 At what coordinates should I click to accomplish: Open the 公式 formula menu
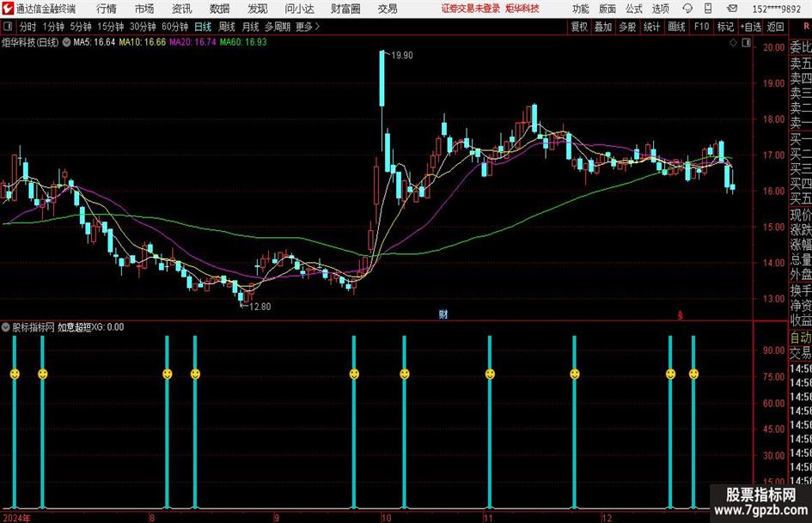tap(633, 9)
